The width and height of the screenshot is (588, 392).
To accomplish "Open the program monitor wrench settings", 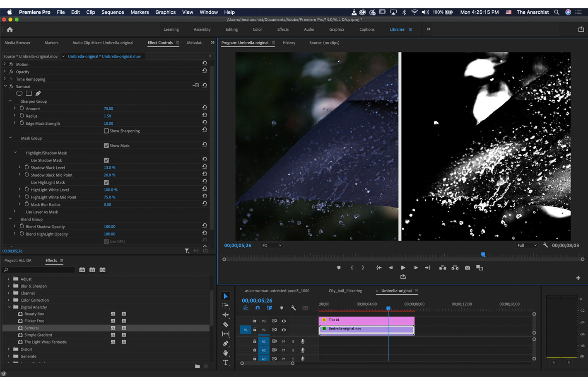I will 545,245.
